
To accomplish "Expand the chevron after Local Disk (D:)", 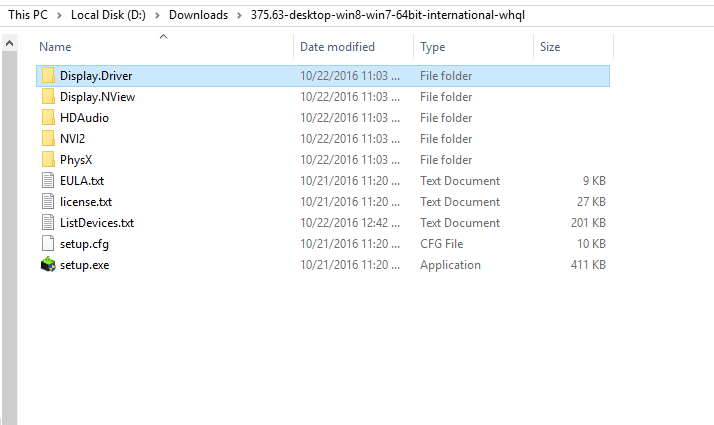I will (157, 15).
